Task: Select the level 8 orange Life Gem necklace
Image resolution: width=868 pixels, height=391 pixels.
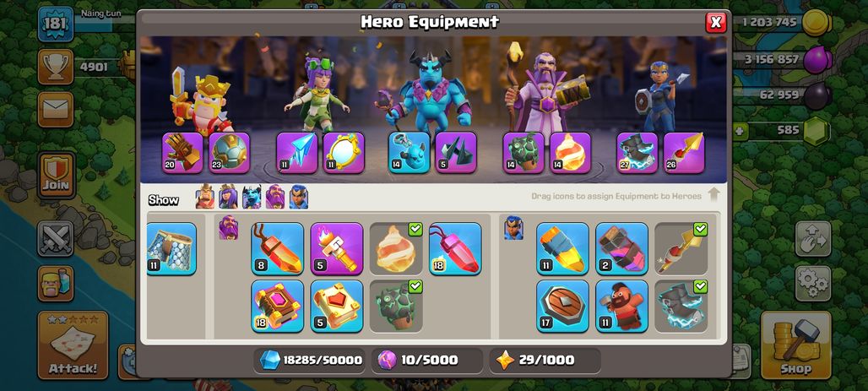Action: coord(277,248)
